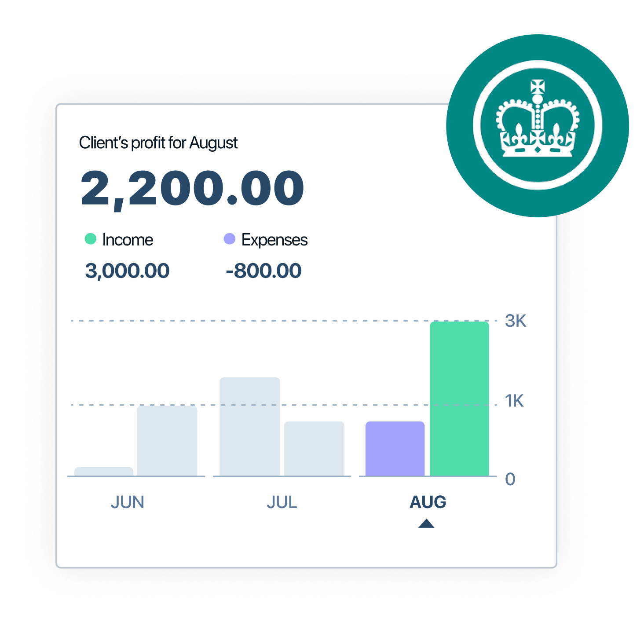Click the HMRC crown icon
This screenshot has width=644, height=644.
click(537, 125)
